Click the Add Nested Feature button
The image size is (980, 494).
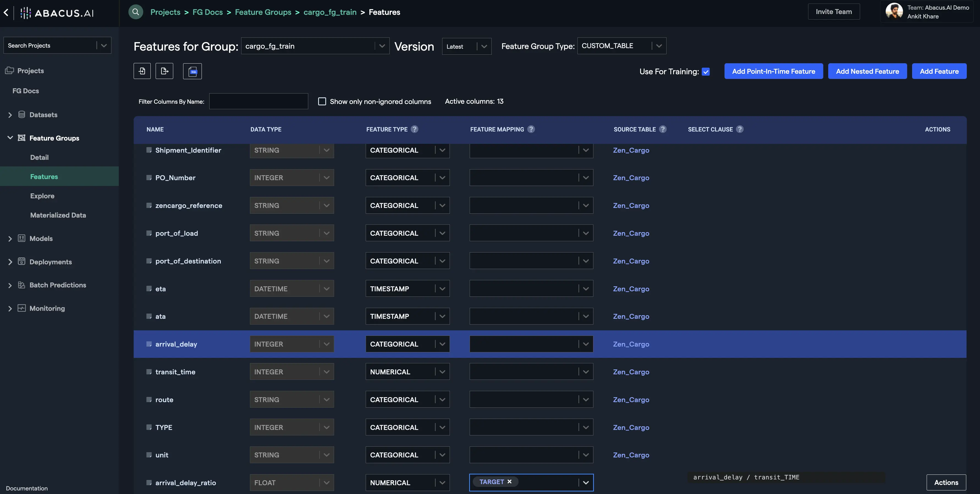(867, 71)
